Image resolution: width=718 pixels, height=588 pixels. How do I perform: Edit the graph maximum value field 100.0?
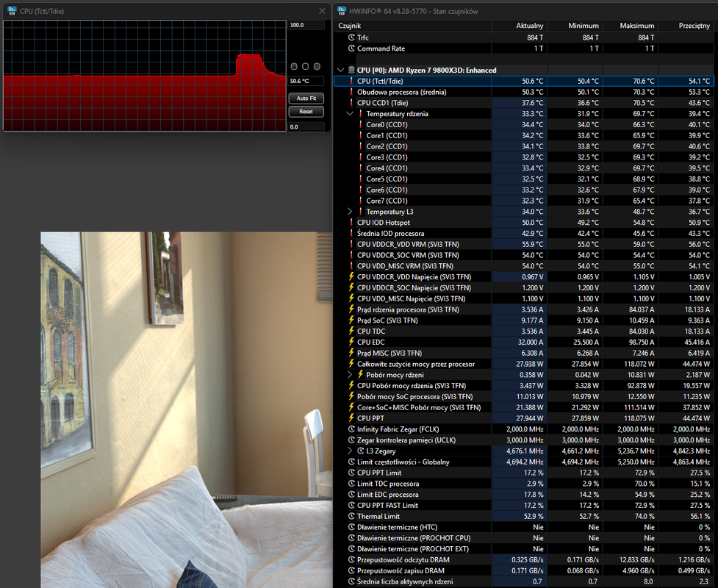click(x=306, y=25)
